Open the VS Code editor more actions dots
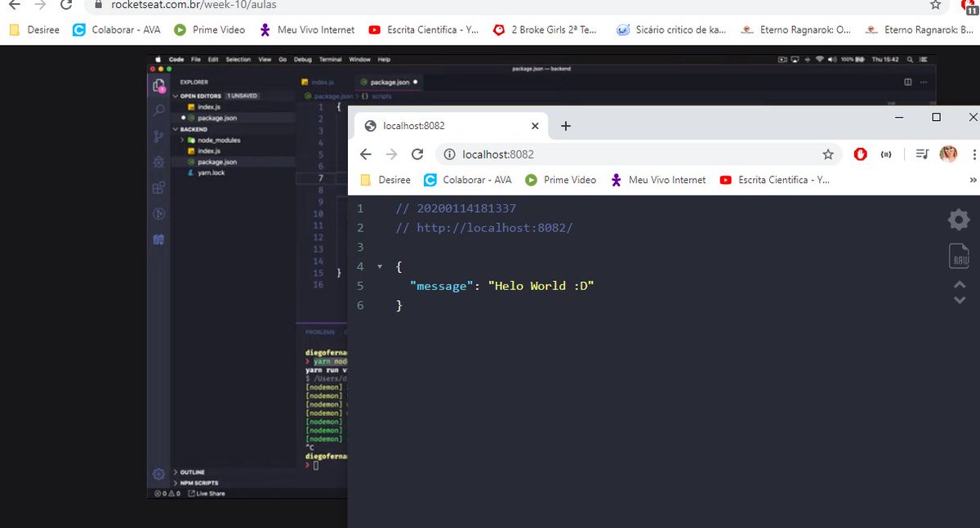Viewport: 980px width, 528px height. [925, 82]
